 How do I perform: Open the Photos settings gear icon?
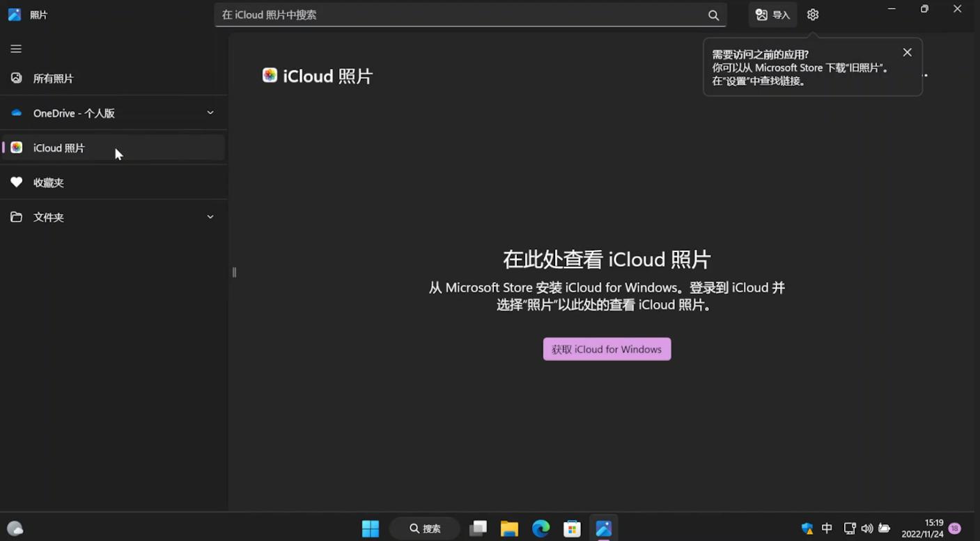coord(812,14)
